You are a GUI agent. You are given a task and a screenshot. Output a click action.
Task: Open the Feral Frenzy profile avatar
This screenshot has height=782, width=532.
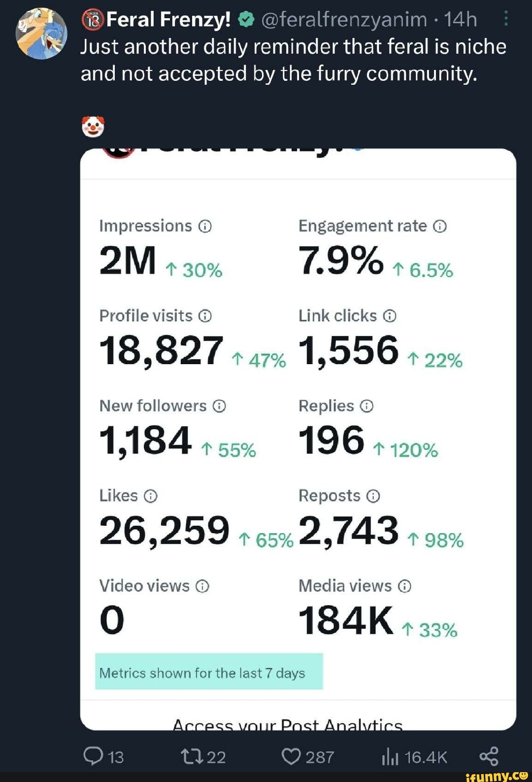pyautogui.click(x=41, y=34)
